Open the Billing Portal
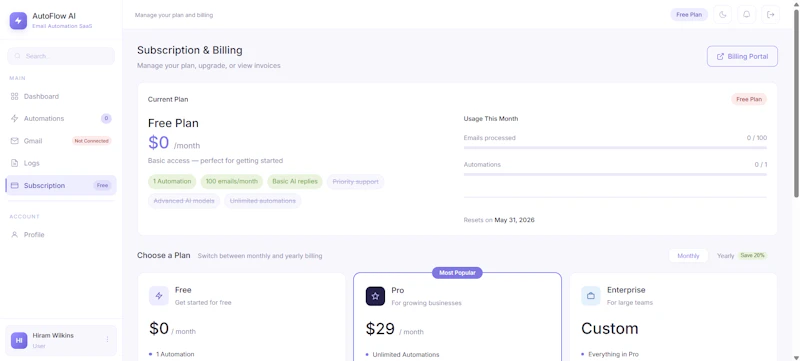The height and width of the screenshot is (361, 800). (742, 56)
